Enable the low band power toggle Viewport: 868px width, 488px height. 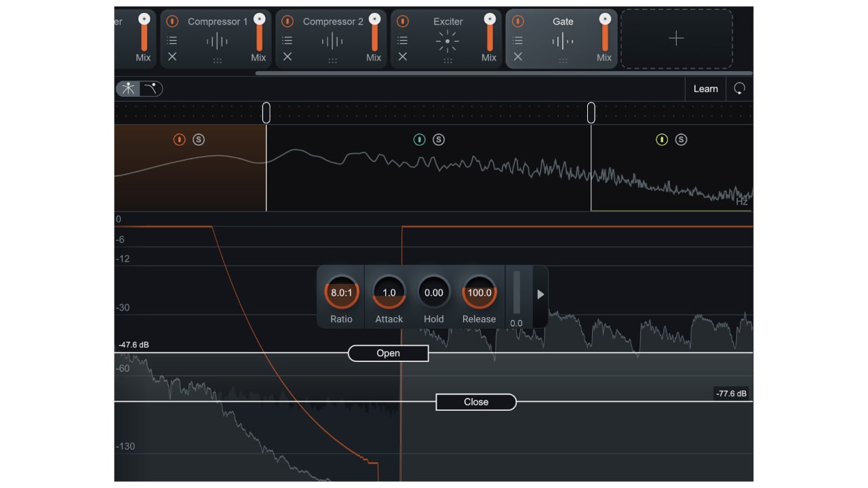coord(179,140)
